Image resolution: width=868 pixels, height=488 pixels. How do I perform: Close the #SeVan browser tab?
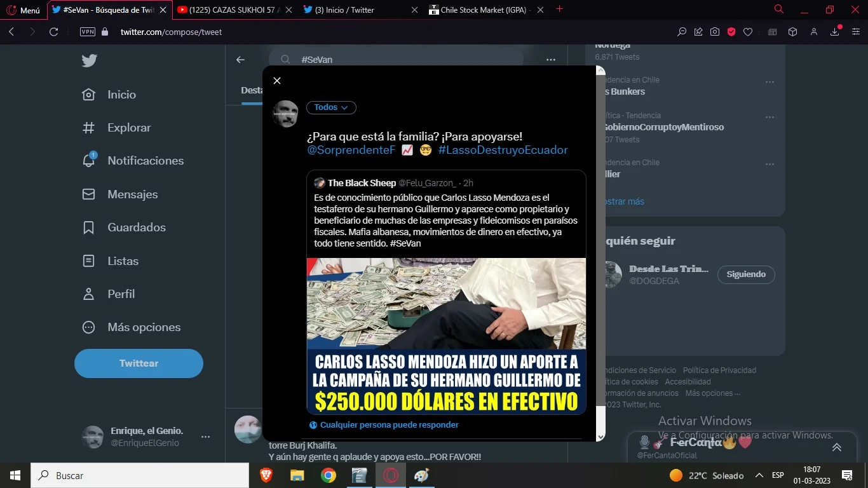pyautogui.click(x=163, y=10)
